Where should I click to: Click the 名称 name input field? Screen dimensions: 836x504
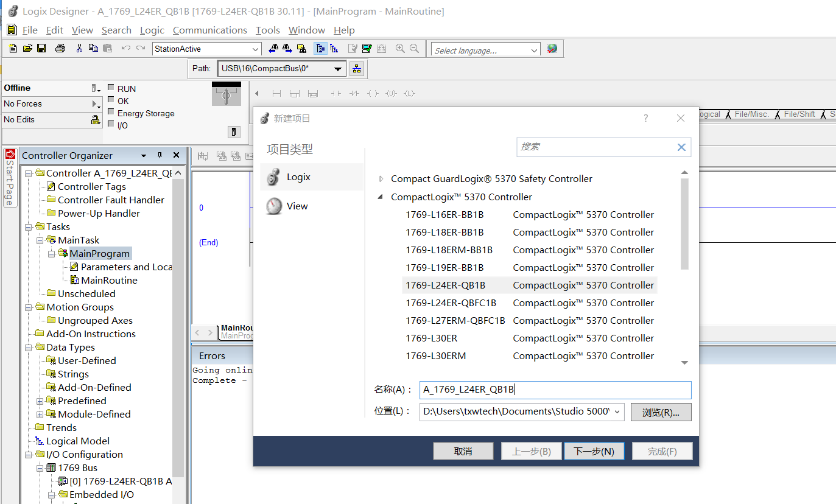tap(555, 390)
